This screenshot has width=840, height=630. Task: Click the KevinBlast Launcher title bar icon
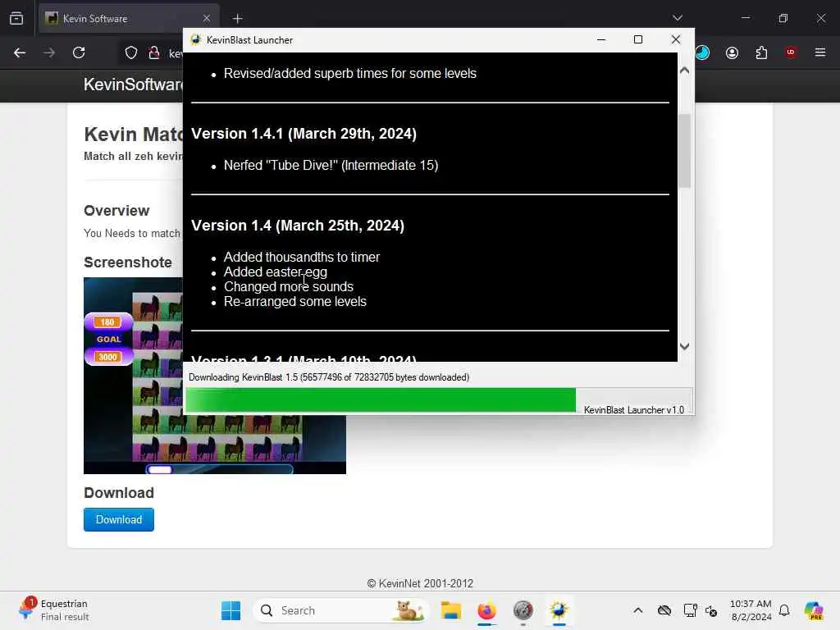coord(196,39)
